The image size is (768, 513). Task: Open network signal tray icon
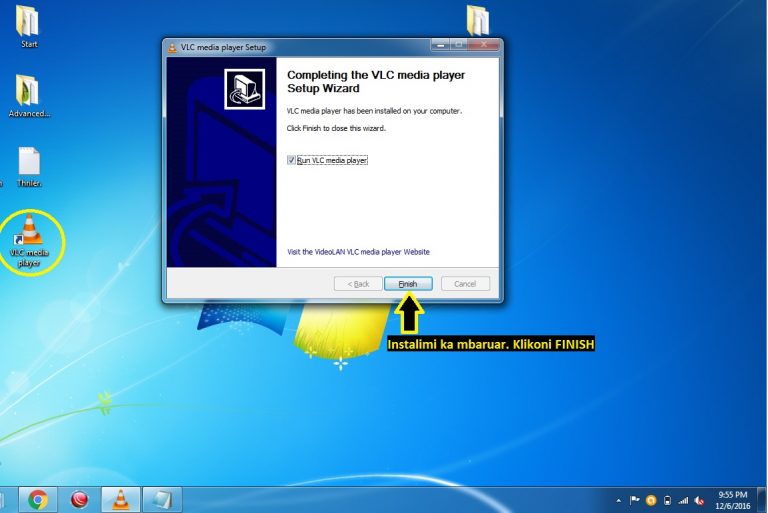click(683, 500)
